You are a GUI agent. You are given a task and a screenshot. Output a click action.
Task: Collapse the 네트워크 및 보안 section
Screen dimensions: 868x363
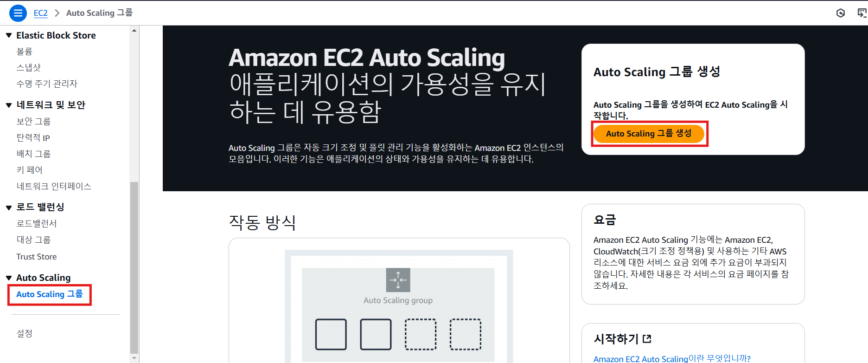(x=9, y=105)
